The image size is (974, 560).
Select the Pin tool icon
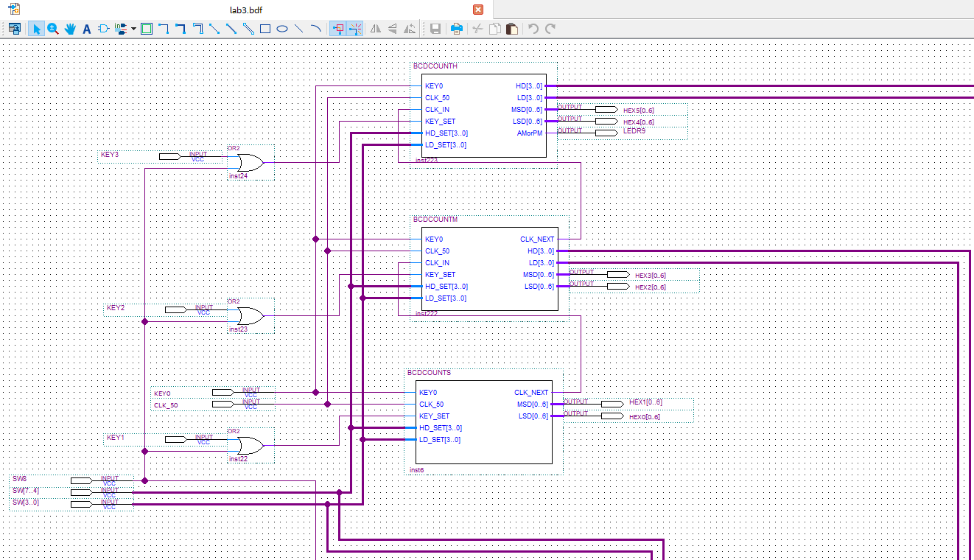[x=121, y=29]
